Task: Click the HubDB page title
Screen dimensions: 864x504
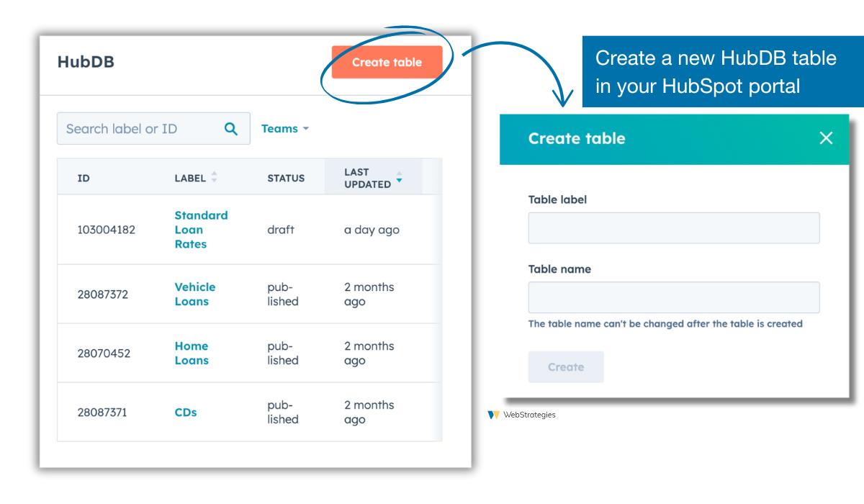Action: [86, 62]
